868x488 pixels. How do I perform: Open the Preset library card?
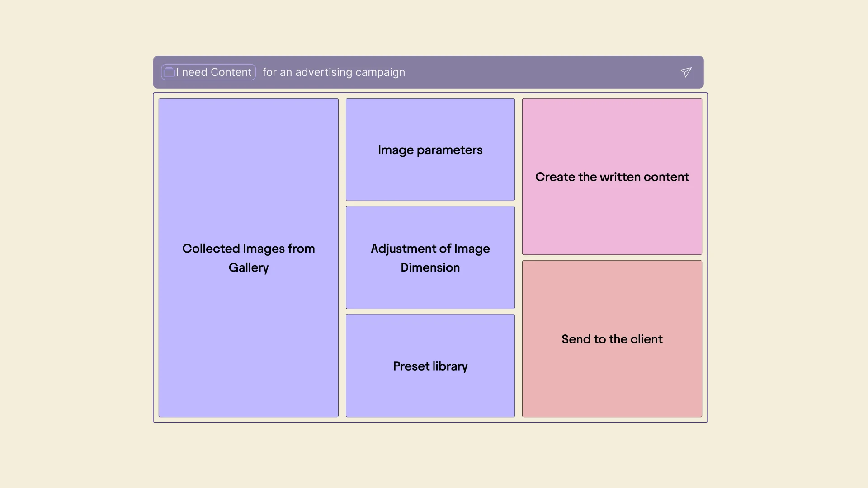[430, 366]
